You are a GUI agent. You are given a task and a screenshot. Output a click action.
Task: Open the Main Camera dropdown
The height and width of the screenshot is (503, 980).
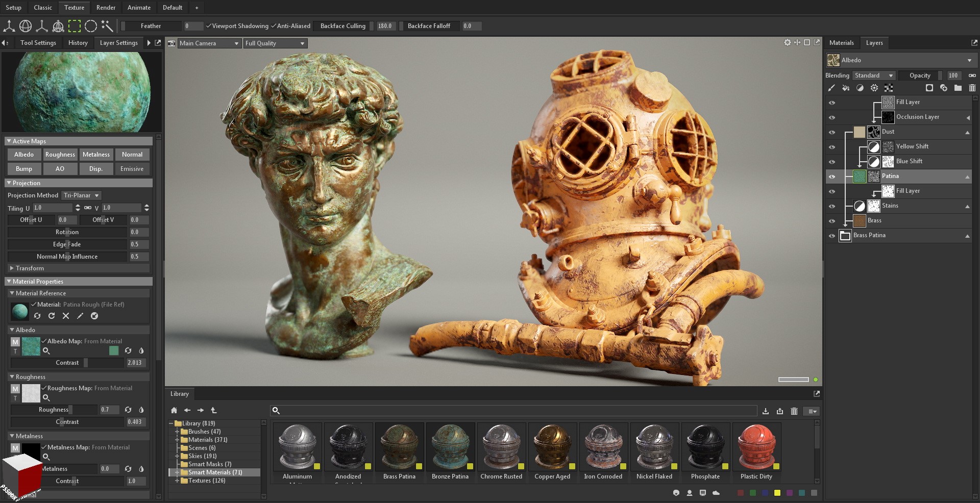209,43
